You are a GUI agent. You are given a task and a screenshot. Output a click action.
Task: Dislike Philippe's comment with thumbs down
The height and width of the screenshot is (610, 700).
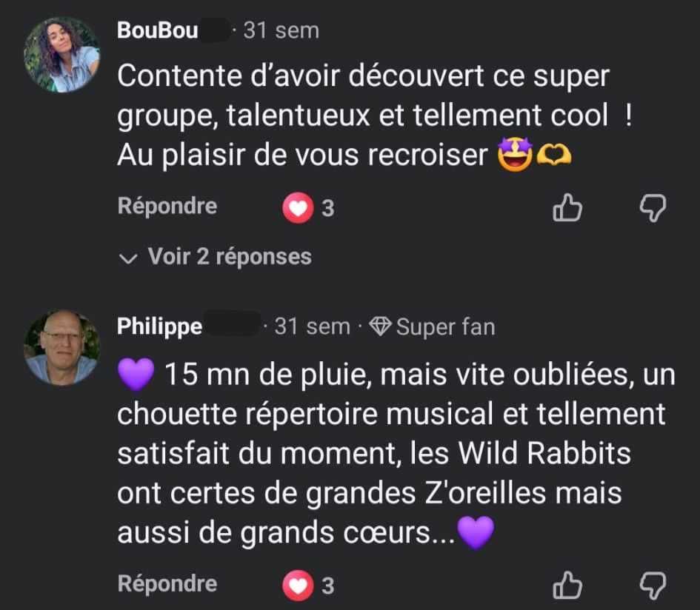pyautogui.click(x=653, y=586)
